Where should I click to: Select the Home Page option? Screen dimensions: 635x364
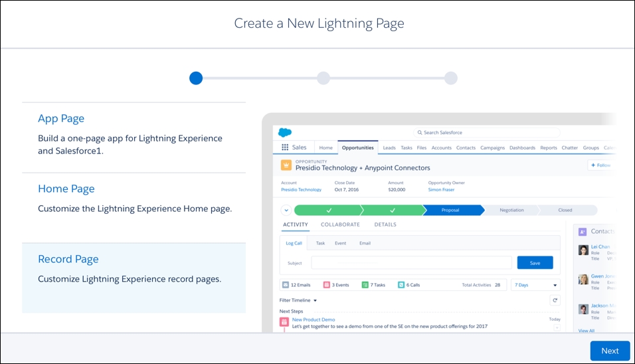coord(134,208)
